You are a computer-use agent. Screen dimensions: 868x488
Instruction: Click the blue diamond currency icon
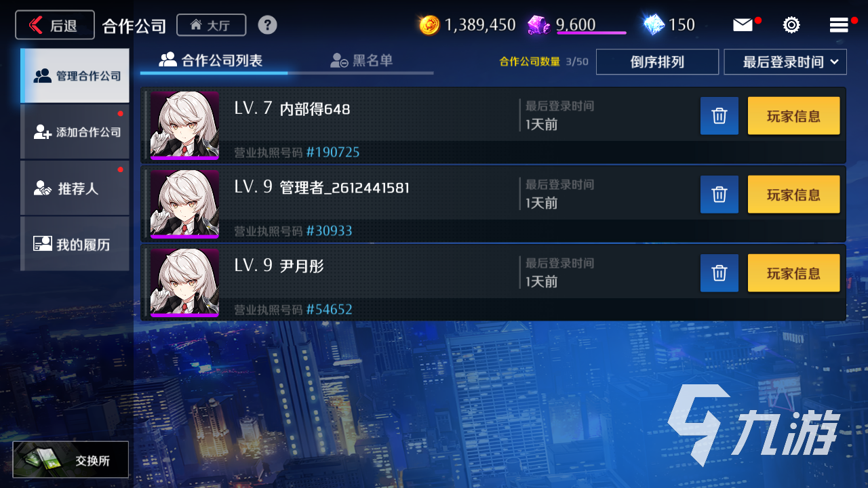point(654,25)
